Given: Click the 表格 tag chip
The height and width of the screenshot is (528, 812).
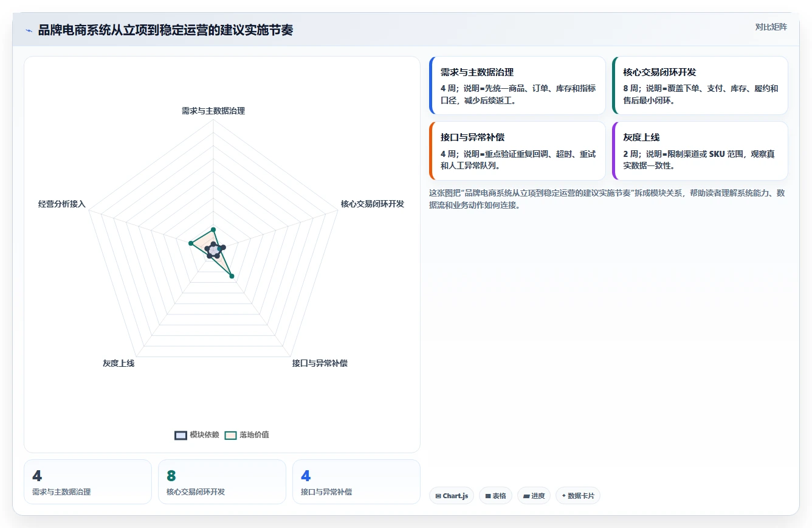Looking at the screenshot, I should pos(495,496).
